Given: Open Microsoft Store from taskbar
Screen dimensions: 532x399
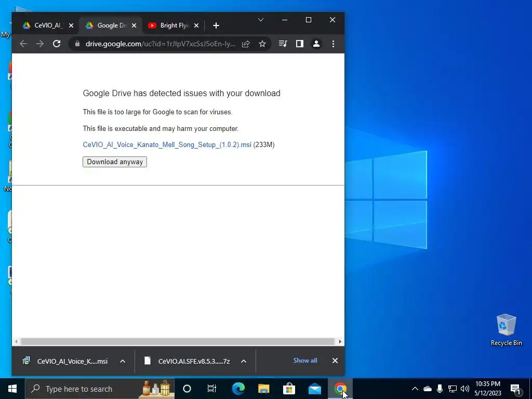Looking at the screenshot, I should pyautogui.click(x=289, y=389).
